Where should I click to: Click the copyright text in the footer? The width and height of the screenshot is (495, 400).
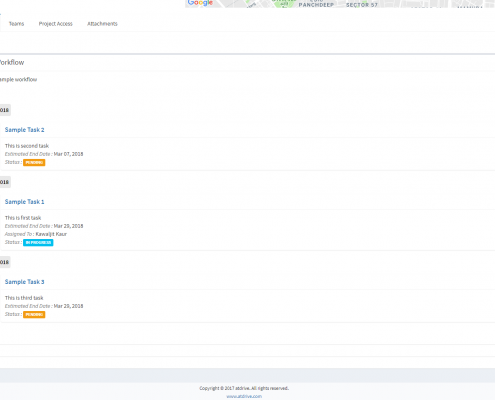[x=244, y=388]
